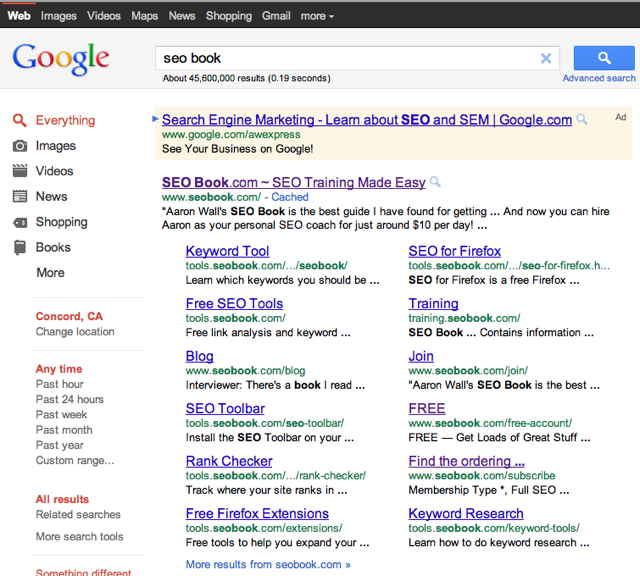Image resolution: width=640 pixels, height=576 pixels.
Task: Preview SEO Book.com result with magnifier icon
Action: click(x=436, y=182)
